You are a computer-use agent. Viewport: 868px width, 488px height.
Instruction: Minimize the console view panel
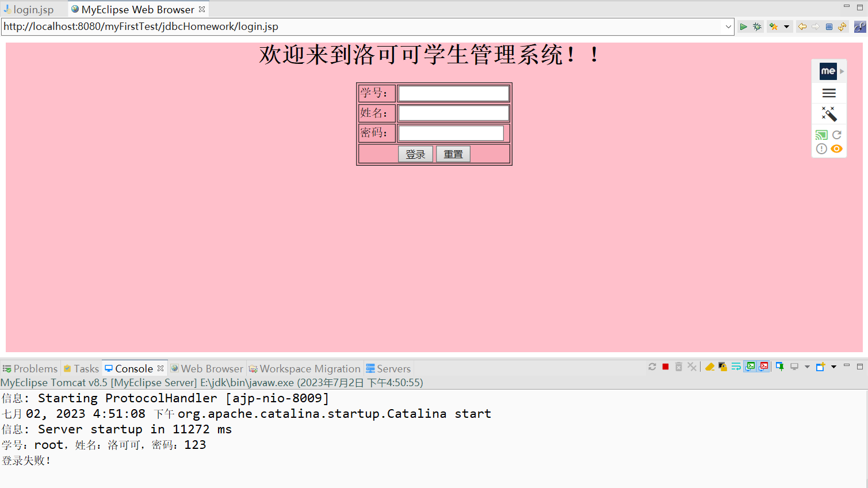(847, 366)
